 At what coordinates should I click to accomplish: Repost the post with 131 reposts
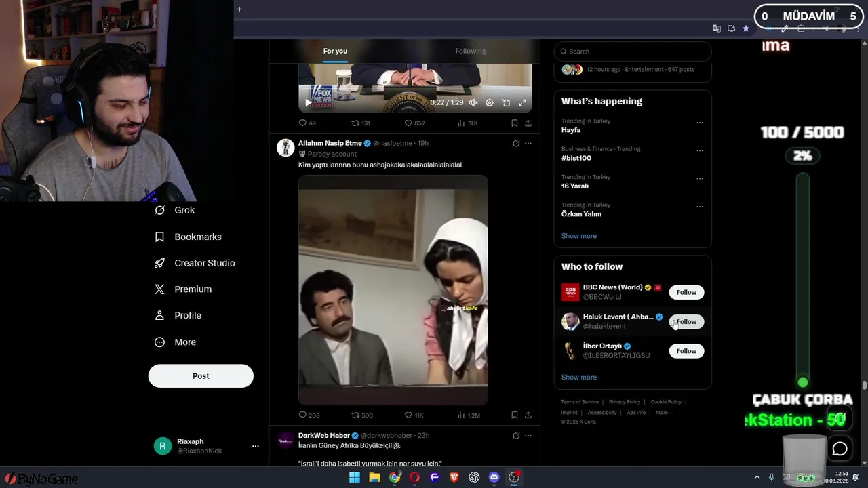tap(360, 123)
